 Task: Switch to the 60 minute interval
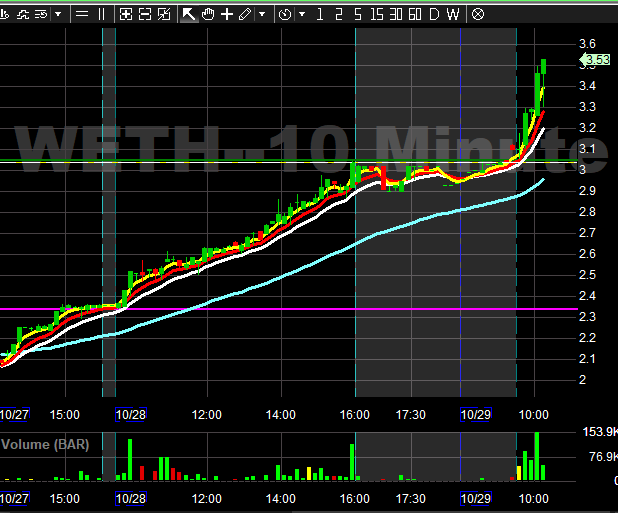click(415, 15)
